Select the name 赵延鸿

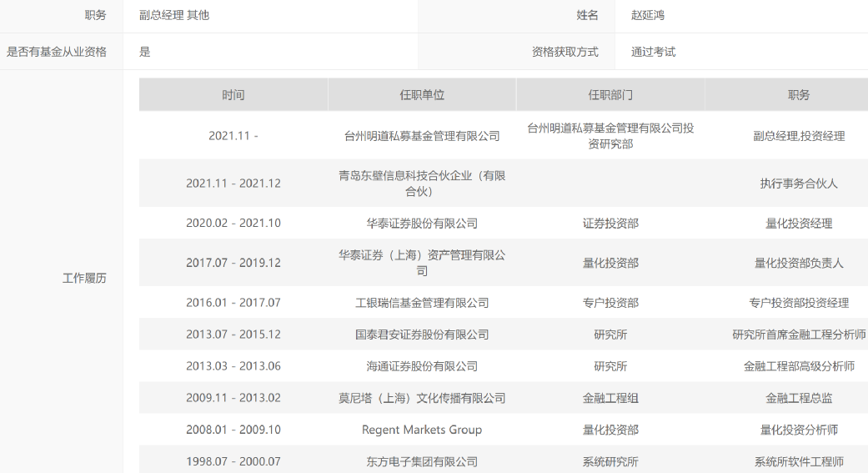pos(648,15)
